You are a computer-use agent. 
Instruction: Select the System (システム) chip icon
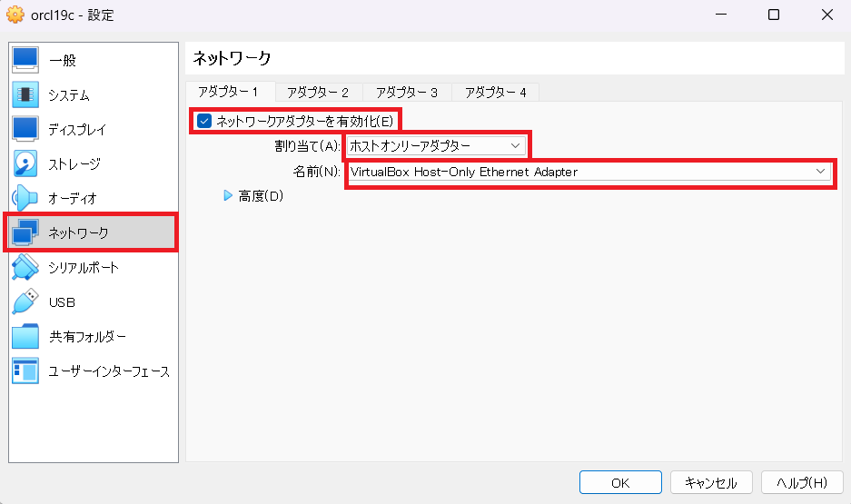click(25, 94)
